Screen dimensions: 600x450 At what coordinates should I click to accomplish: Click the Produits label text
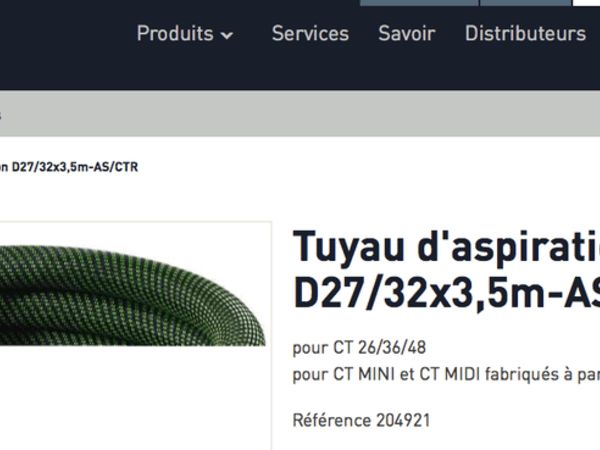pyautogui.click(x=175, y=34)
